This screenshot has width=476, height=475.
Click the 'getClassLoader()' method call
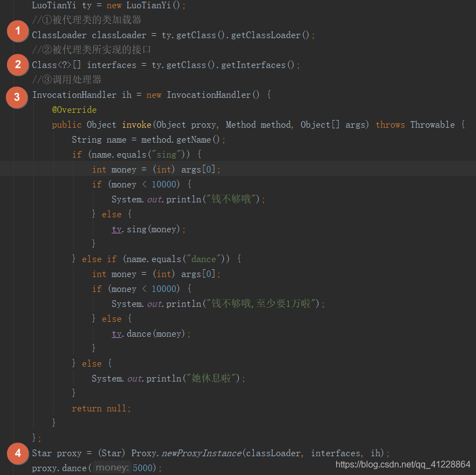[x=270, y=35]
